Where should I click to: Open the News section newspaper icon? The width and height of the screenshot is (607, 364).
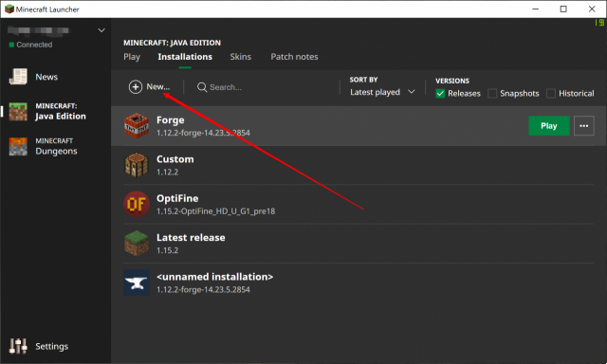coord(18,77)
